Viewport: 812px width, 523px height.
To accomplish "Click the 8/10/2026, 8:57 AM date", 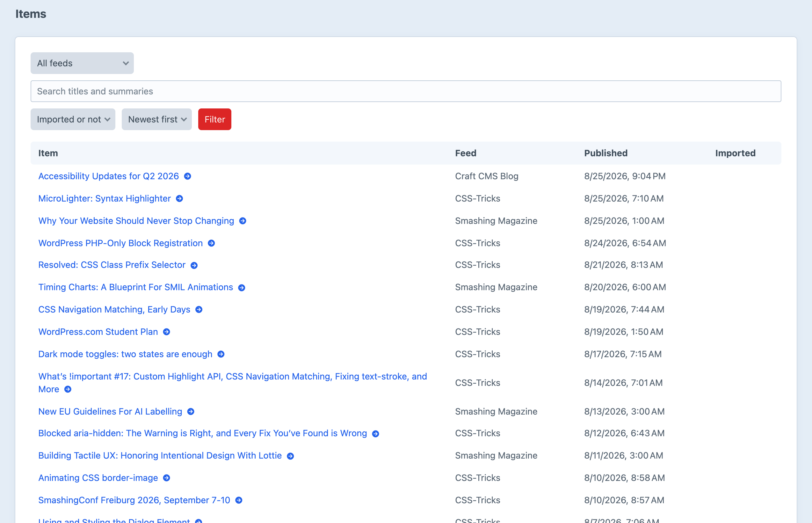I will point(624,501).
